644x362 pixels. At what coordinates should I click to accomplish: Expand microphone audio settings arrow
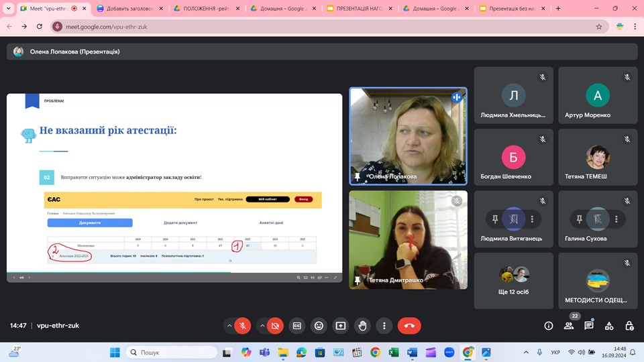pos(229,326)
